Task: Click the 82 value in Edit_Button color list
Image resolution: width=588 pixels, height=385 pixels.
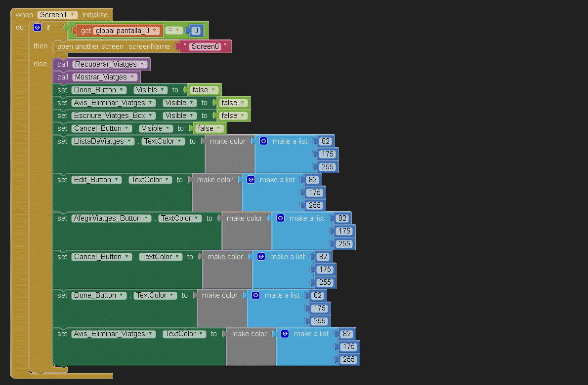Action: tap(312, 180)
